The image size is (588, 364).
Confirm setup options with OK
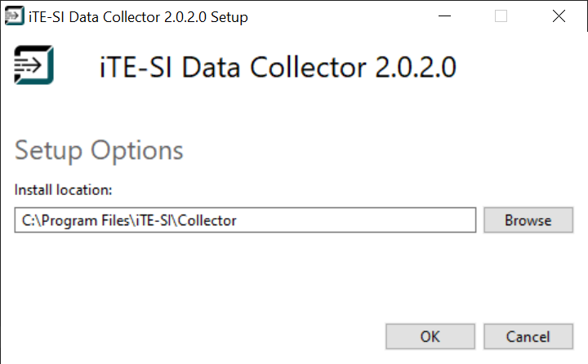click(x=430, y=336)
